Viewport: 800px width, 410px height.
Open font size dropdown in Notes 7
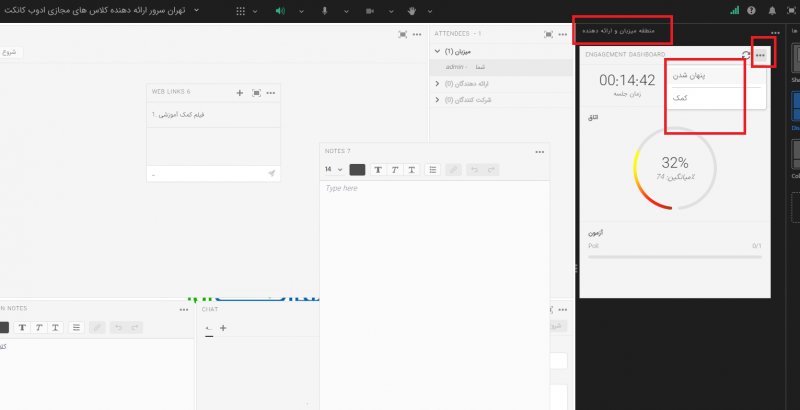[333, 170]
